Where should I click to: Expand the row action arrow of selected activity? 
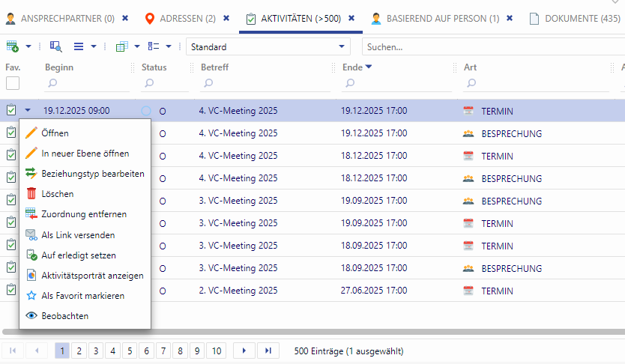pyautogui.click(x=28, y=111)
